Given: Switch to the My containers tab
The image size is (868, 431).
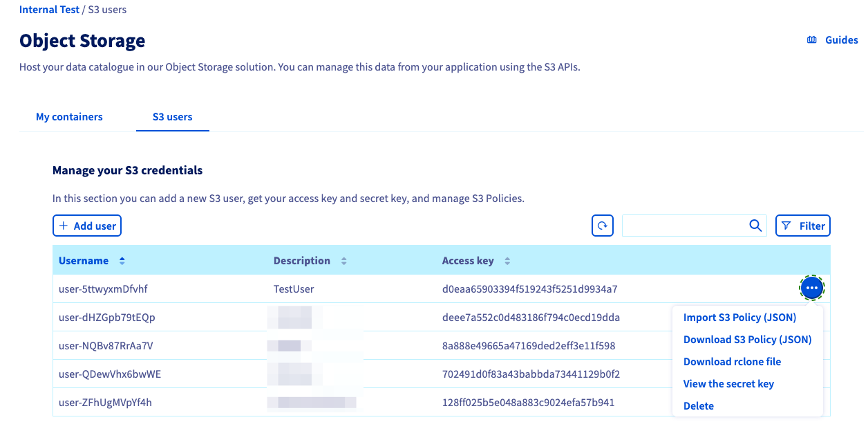Looking at the screenshot, I should coord(69,117).
